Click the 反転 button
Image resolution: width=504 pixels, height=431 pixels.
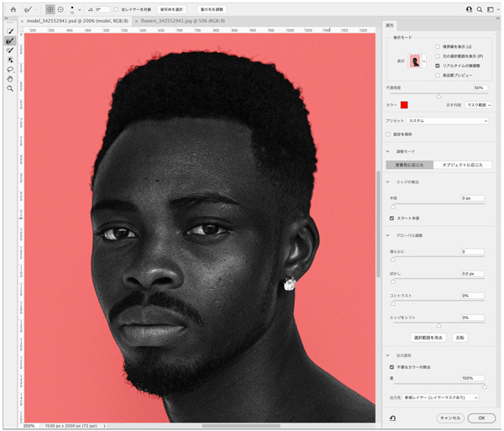pos(460,338)
